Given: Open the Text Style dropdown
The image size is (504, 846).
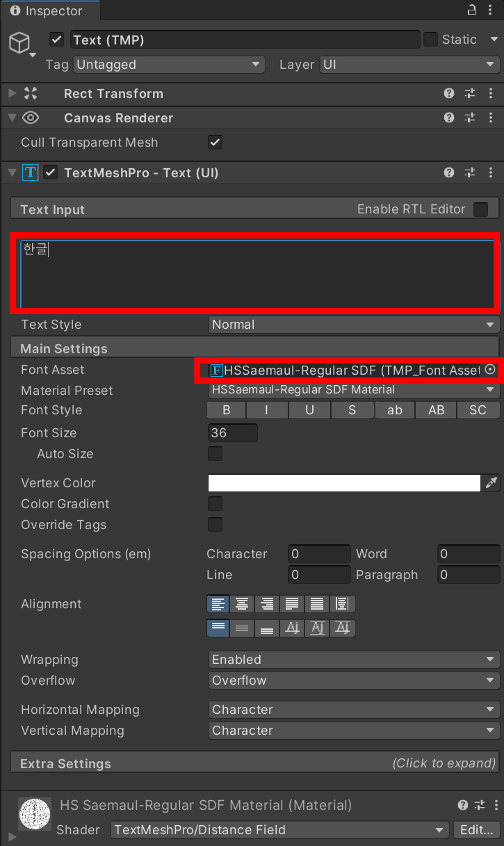Looking at the screenshot, I should [x=354, y=325].
